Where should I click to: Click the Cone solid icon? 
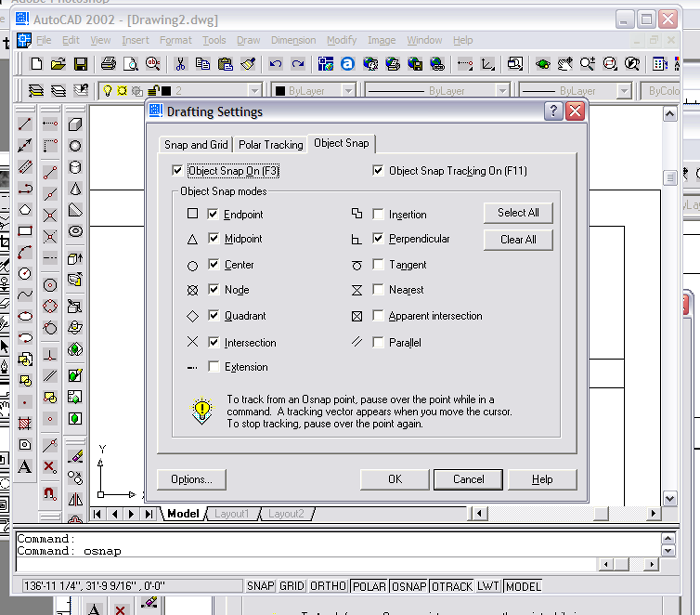75,189
